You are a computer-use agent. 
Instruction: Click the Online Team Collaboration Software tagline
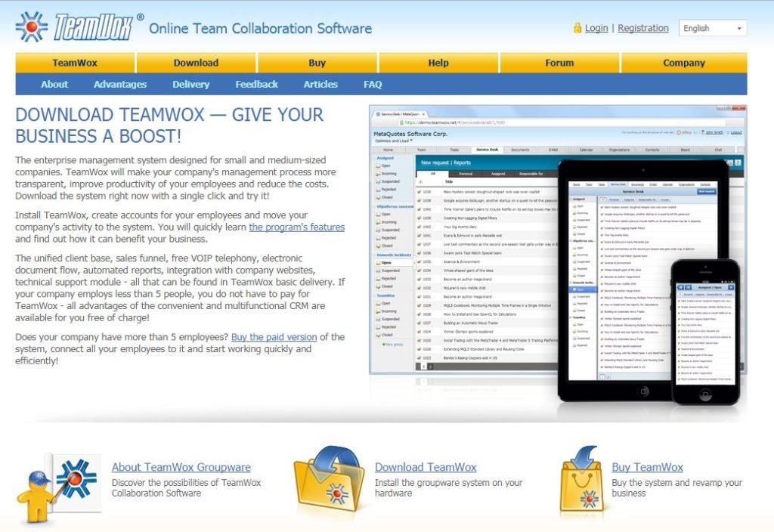coord(260,29)
